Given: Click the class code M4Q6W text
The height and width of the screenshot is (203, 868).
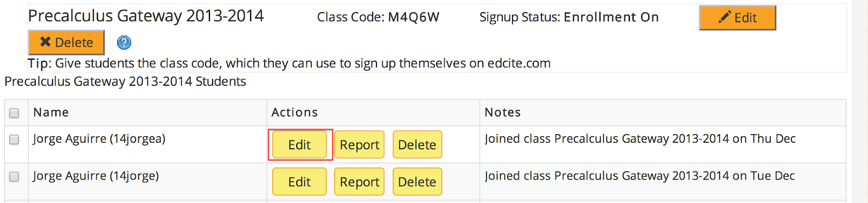Looking at the screenshot, I should pos(413,17).
